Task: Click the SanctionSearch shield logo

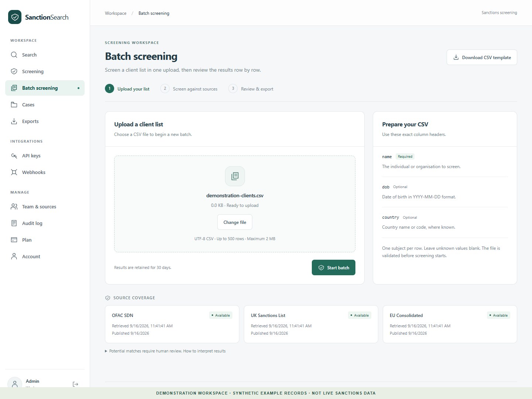Action: [x=15, y=17]
